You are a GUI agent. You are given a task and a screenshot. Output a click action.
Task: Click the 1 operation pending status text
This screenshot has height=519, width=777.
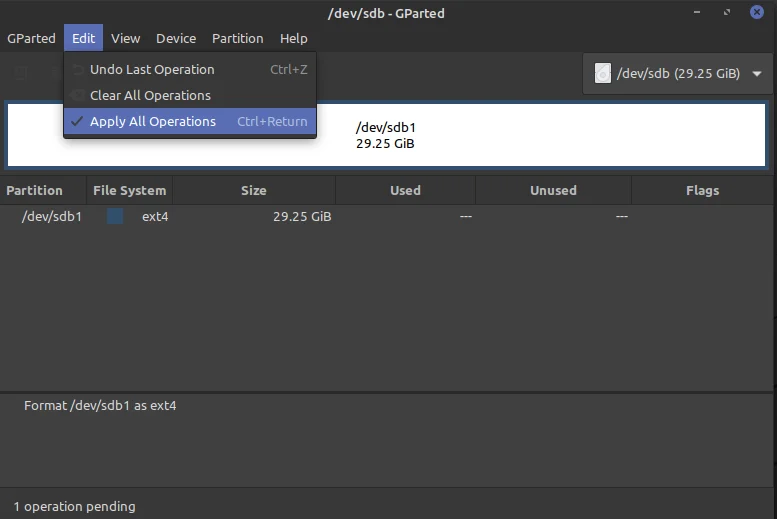[74, 507]
